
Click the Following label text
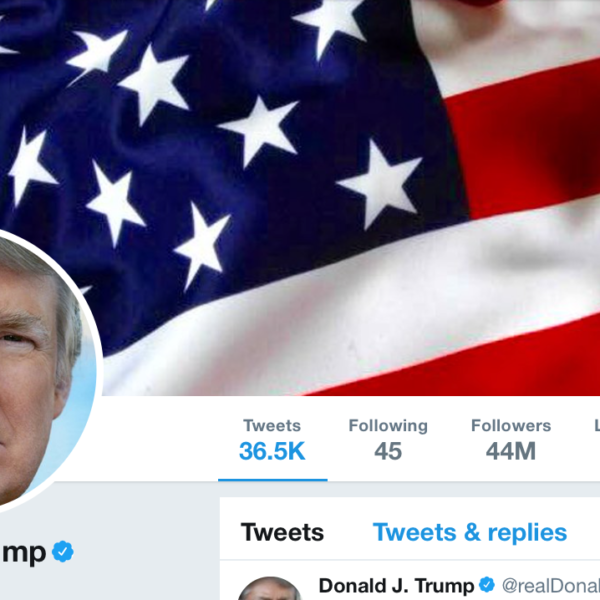(x=388, y=426)
